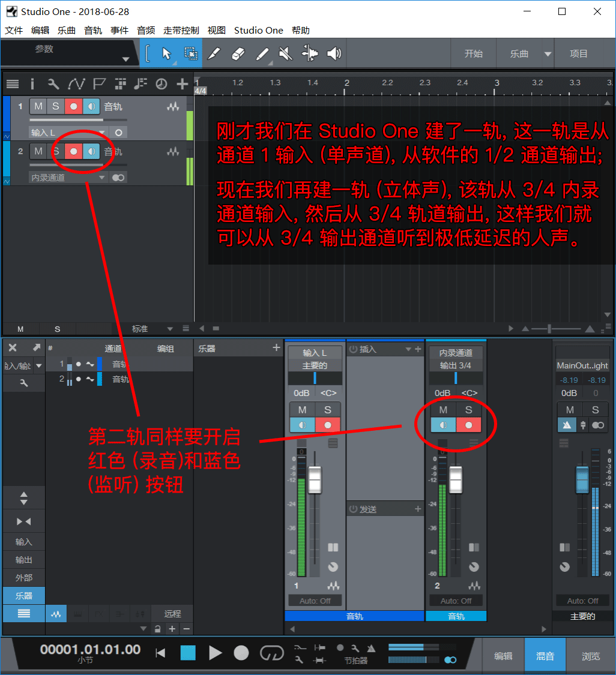The width and height of the screenshot is (616, 675).
Task: Choose the Eraser tool
Action: [x=238, y=53]
